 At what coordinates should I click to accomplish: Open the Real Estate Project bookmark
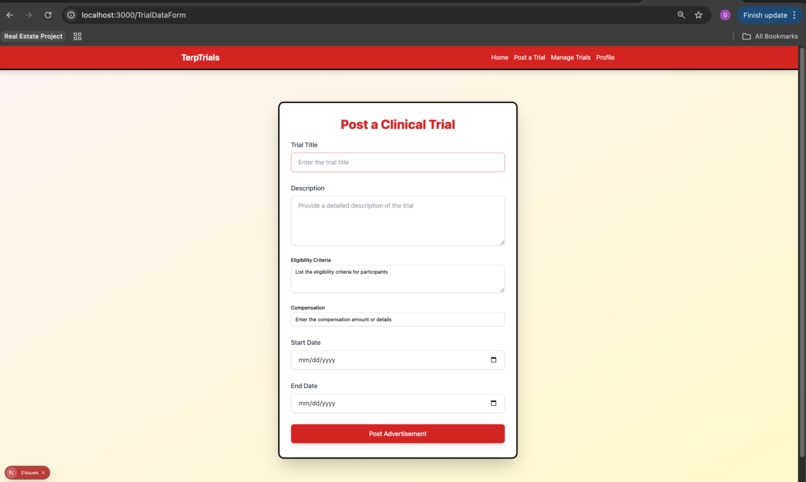(33, 36)
